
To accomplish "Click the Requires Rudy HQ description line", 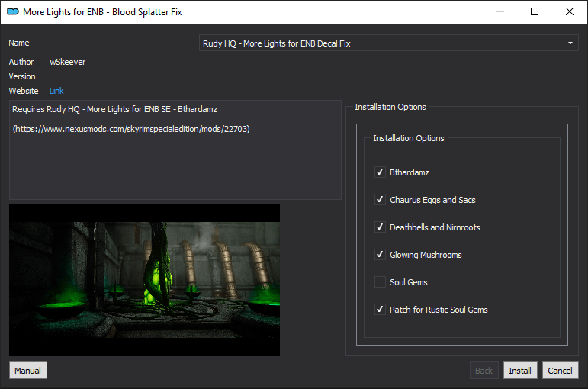I will tap(114, 109).
